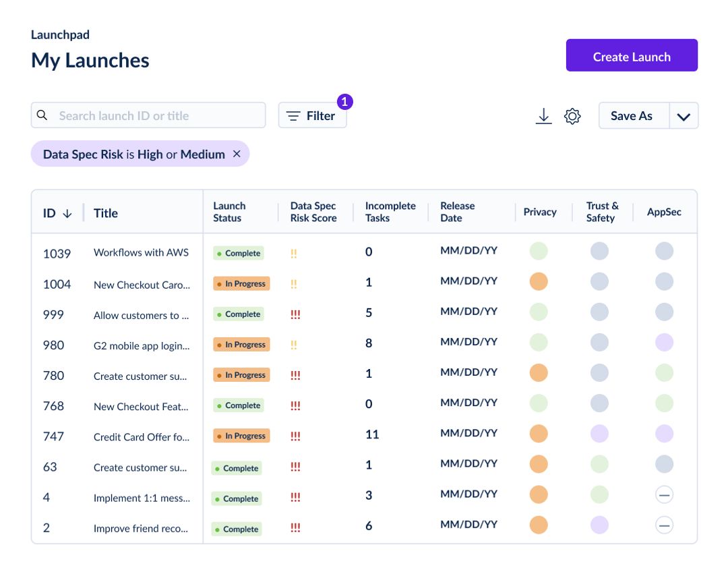Click the magnifying glass search icon
Screen dimensions: 728x570
point(42,115)
